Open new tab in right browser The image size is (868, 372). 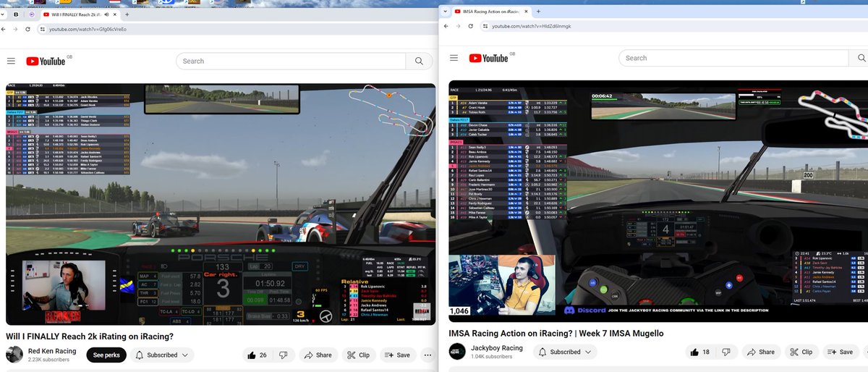coord(538,12)
